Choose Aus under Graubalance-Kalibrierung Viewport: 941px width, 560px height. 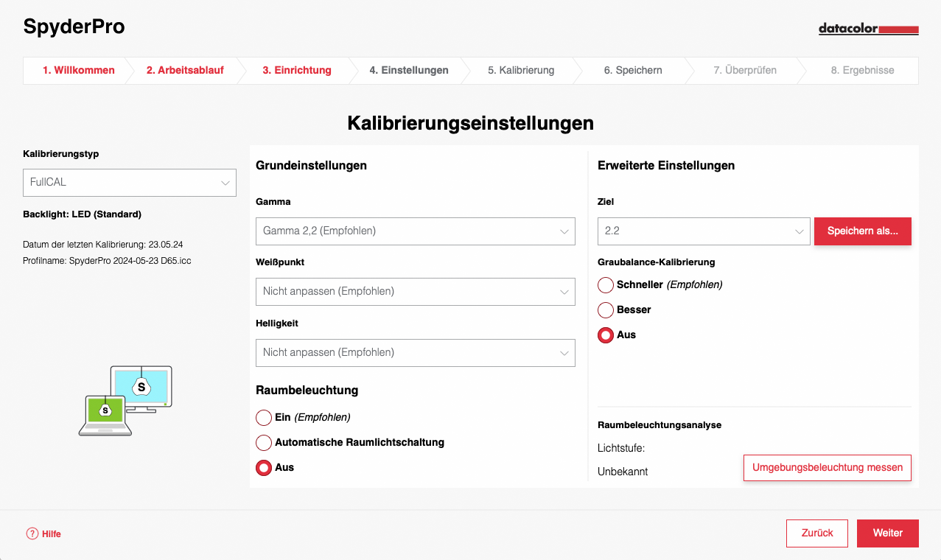[x=606, y=335]
